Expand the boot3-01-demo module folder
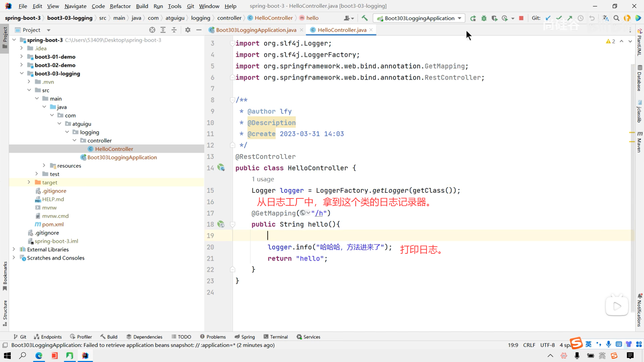Screen dimensions: 644x362 coord(21,57)
